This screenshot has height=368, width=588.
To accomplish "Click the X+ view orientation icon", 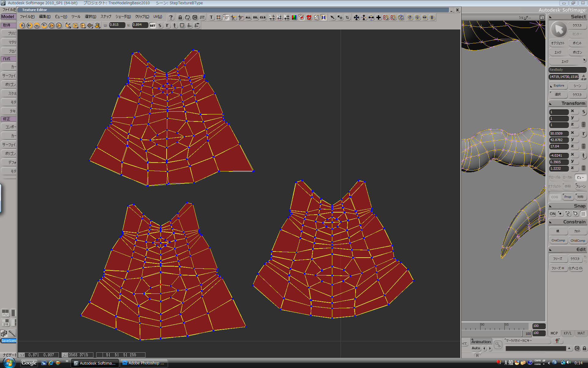I will pos(28,25).
